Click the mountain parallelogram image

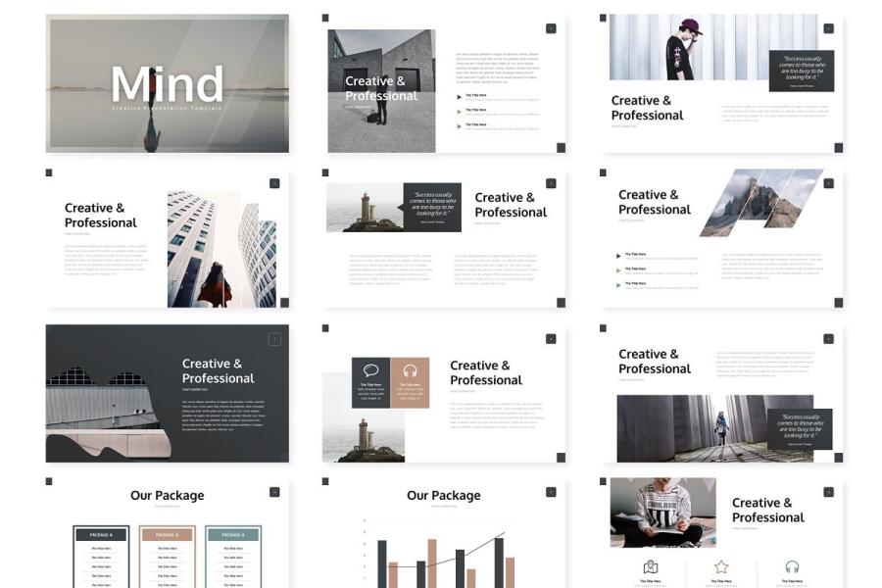tap(760, 203)
